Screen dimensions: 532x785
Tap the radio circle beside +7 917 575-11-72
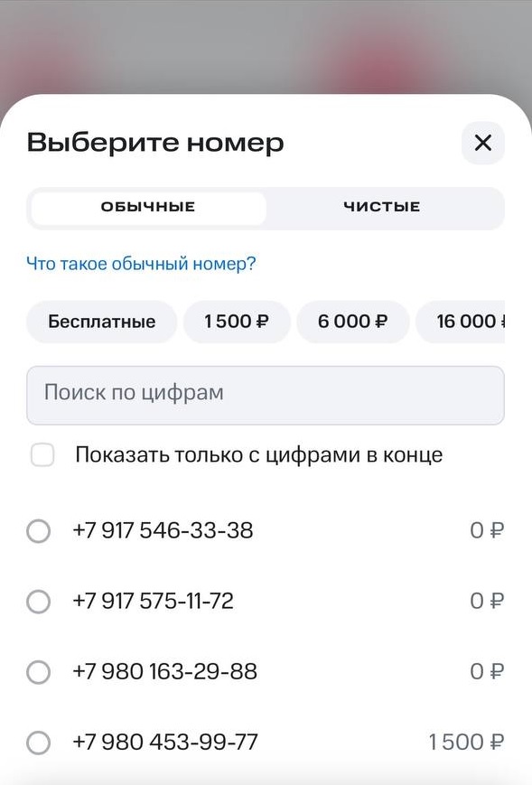click(x=39, y=601)
